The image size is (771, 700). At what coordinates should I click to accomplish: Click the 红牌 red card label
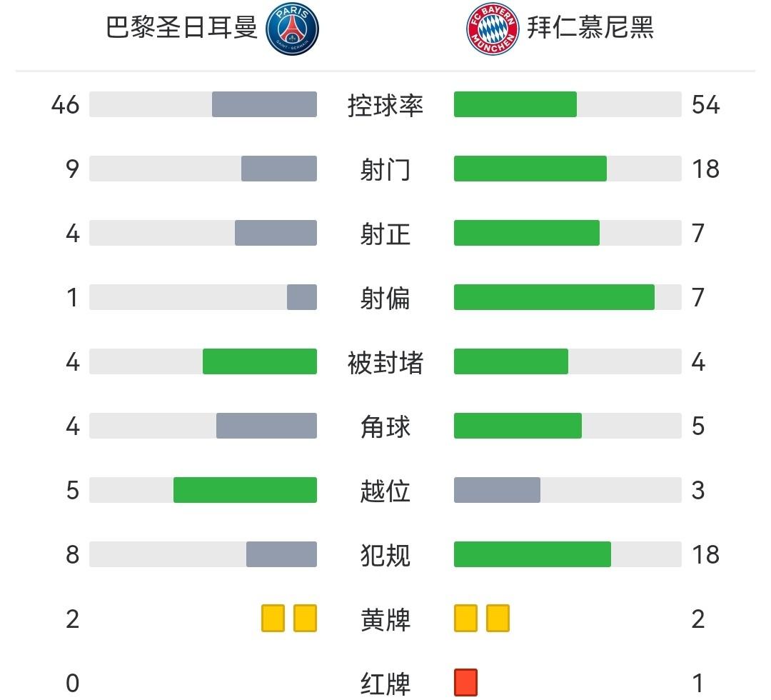tap(385, 684)
